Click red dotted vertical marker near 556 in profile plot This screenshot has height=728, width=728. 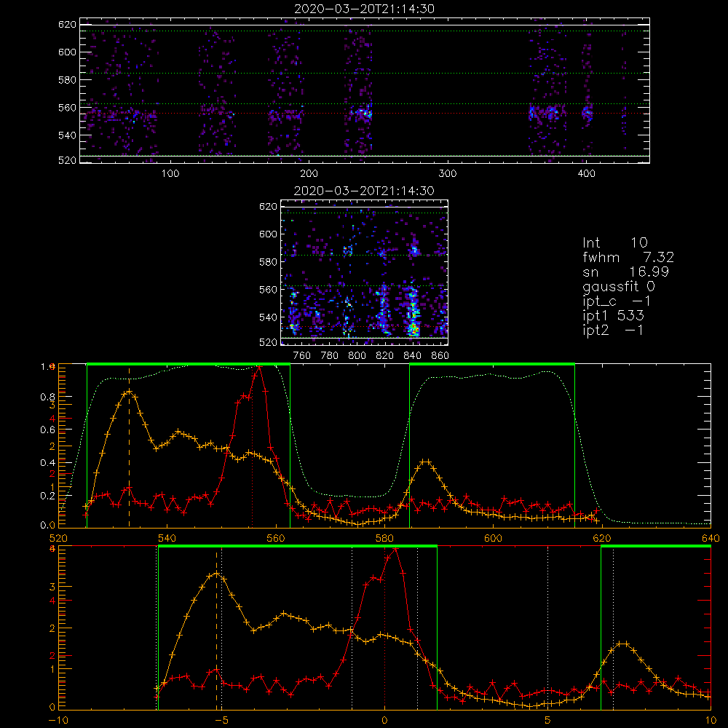pos(252,447)
